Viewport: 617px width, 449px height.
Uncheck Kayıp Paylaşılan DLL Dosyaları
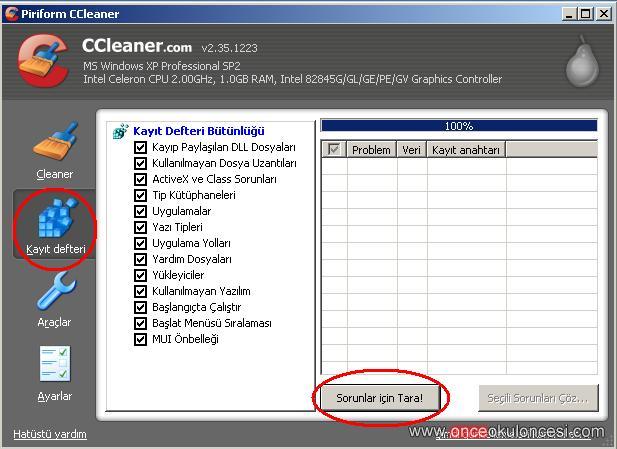point(140,148)
